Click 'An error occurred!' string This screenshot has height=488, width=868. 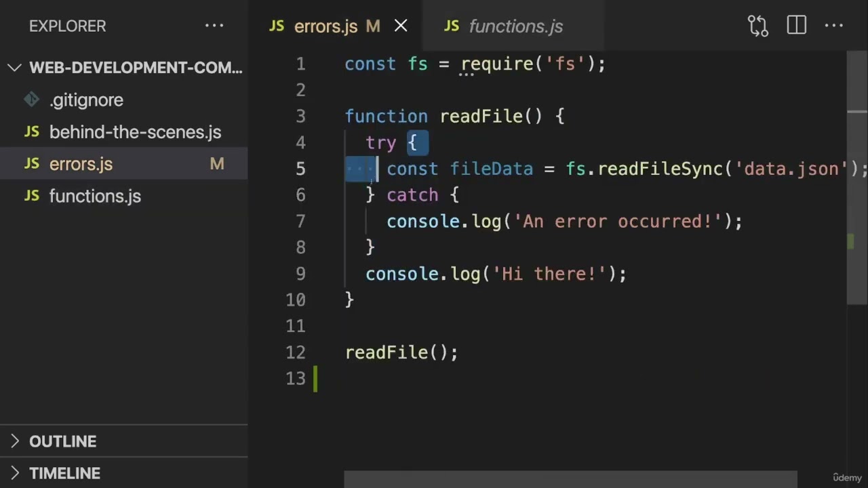tap(618, 222)
